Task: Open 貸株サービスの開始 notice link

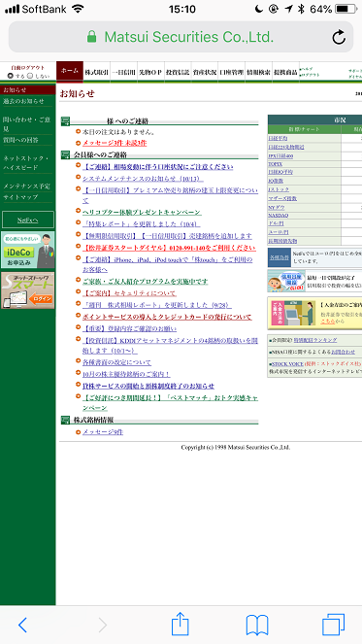Action: tap(148, 386)
